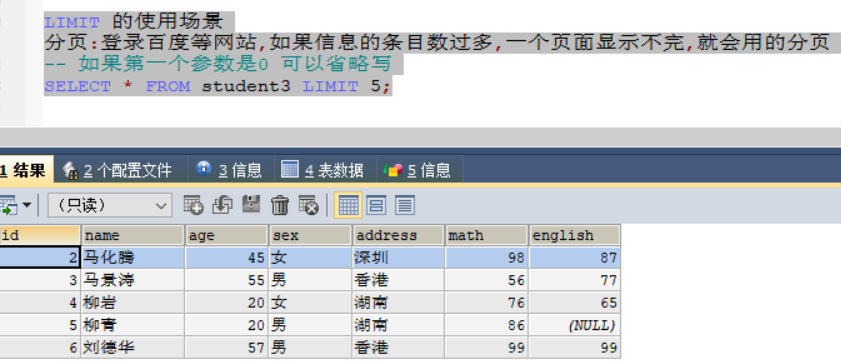Click math cell 56

[x=486, y=280]
